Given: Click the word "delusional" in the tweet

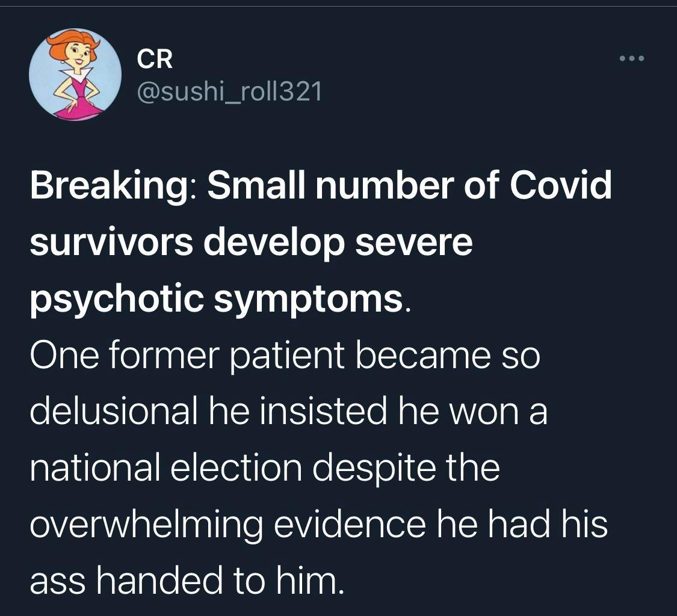Looking at the screenshot, I should pyautogui.click(x=113, y=411).
